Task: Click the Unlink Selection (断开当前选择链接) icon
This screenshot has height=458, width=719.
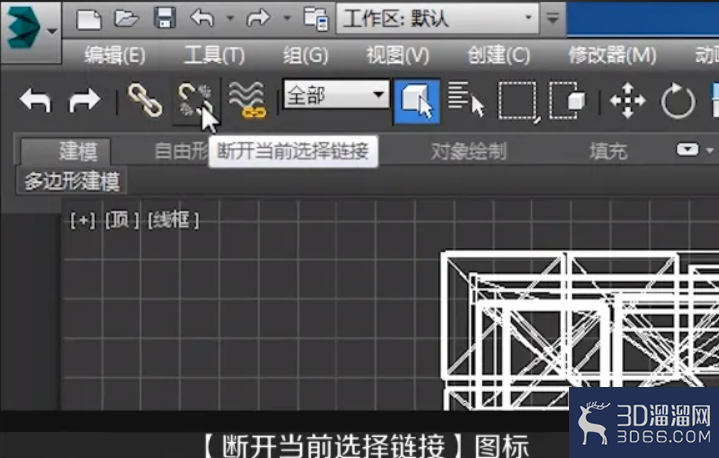Action: 196,101
